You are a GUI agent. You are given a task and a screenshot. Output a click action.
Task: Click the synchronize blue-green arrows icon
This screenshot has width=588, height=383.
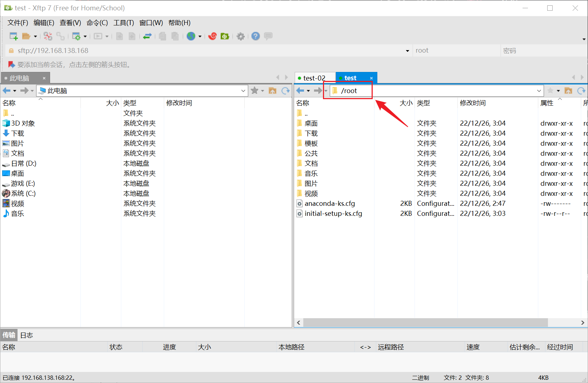(x=147, y=36)
